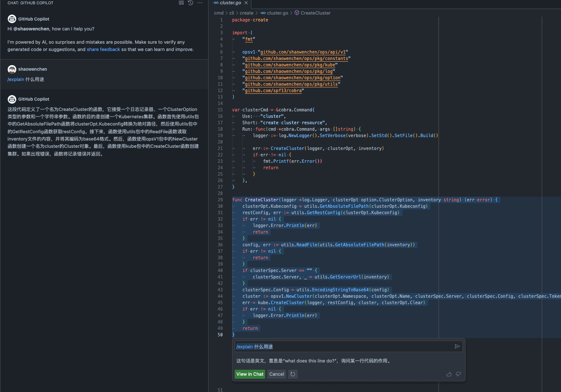
Task: Click the View in Chat button
Action: [x=250, y=374]
